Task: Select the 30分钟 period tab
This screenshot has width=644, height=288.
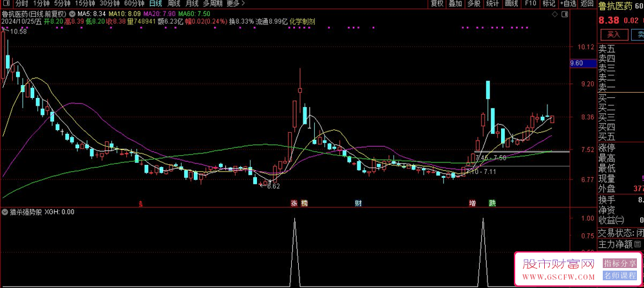Action: [110, 4]
